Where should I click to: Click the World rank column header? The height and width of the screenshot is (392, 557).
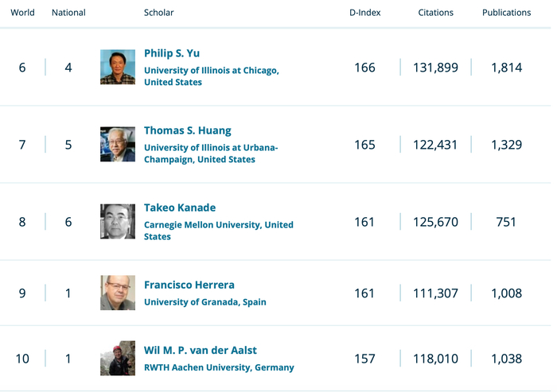(22, 13)
